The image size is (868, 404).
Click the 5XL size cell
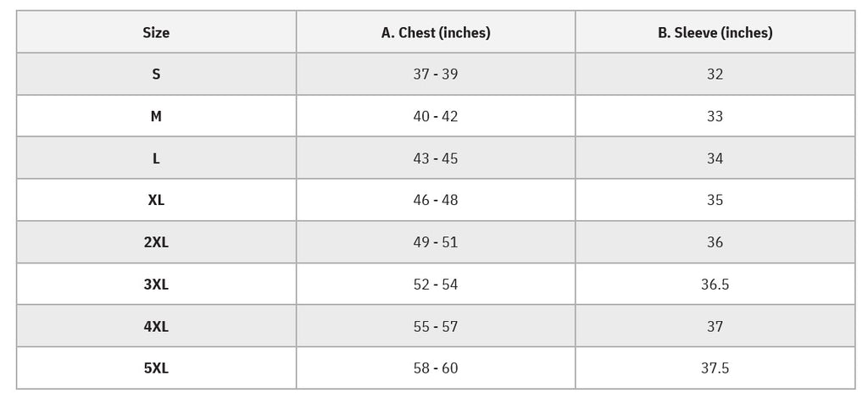(156, 368)
